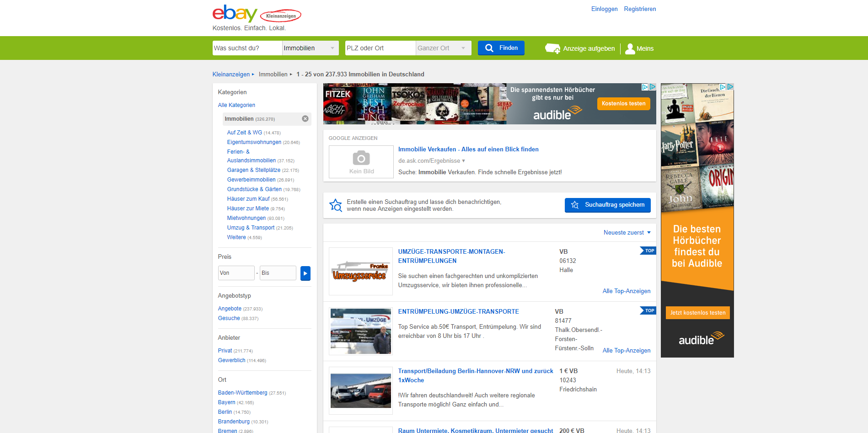Select Häuser zur Miete category
This screenshot has width=868, height=433.
tap(248, 208)
